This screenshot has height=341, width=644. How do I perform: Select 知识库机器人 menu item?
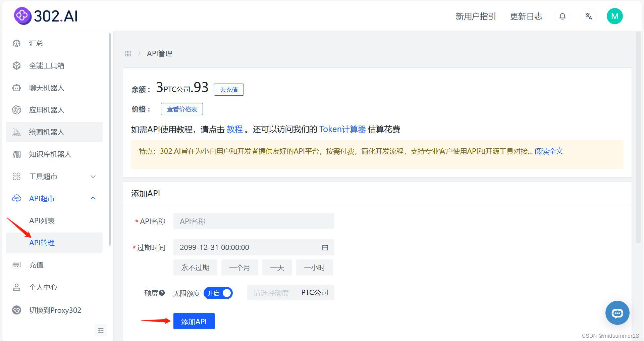pos(54,154)
